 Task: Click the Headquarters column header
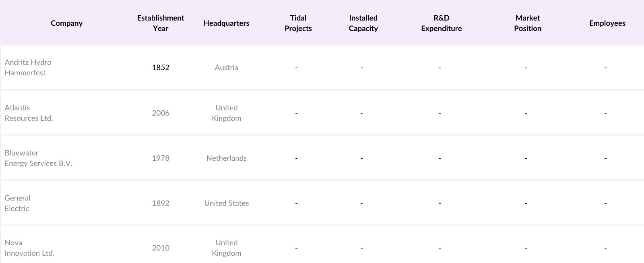click(x=226, y=23)
